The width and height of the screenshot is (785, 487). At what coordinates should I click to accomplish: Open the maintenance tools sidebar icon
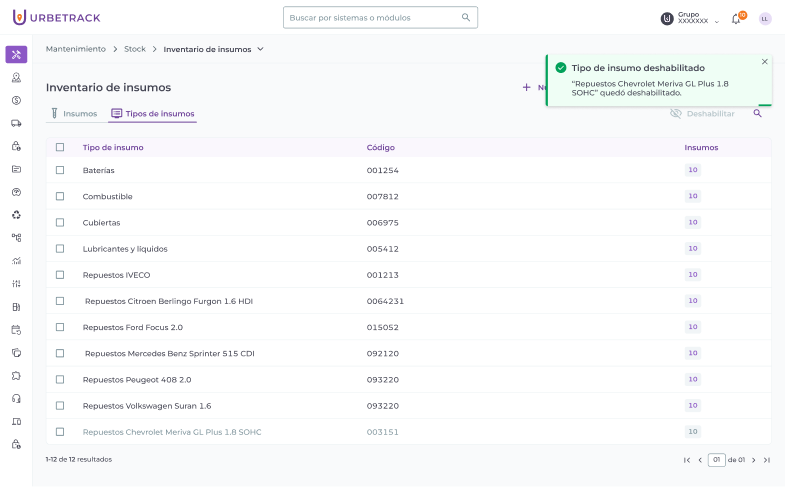[x=16, y=54]
